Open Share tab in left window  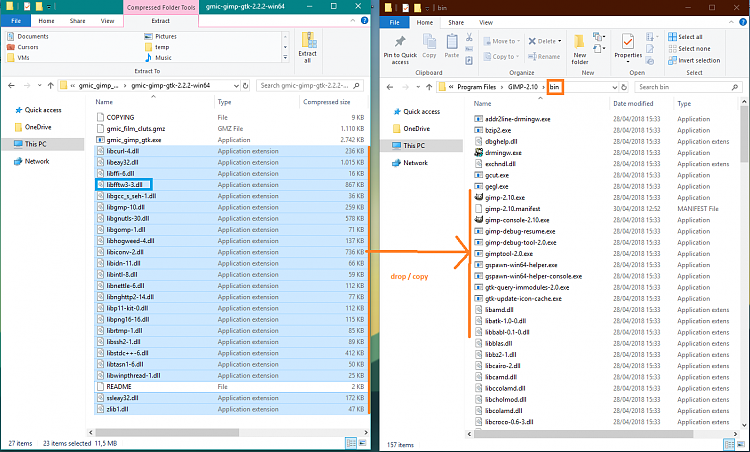77,21
